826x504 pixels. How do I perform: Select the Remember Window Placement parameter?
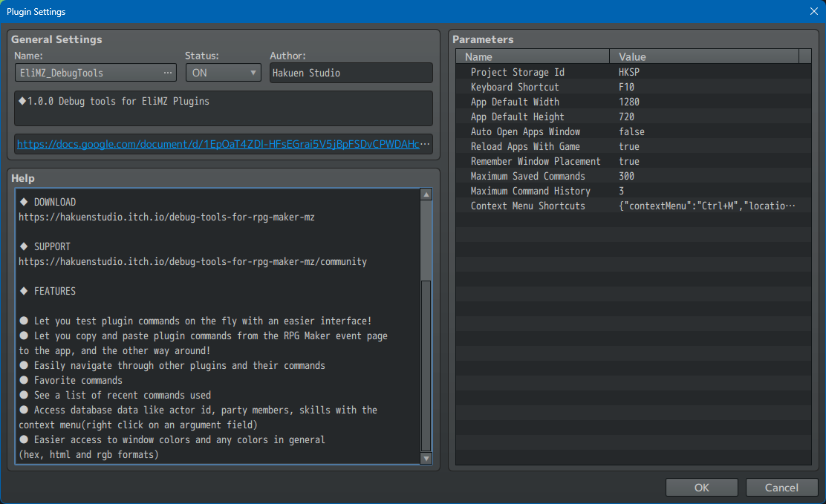click(633, 161)
